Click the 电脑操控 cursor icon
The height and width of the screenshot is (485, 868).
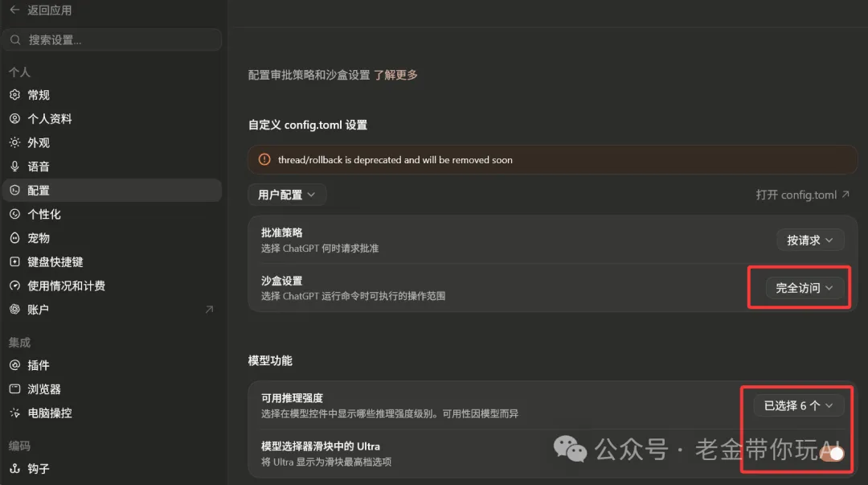[x=15, y=413]
